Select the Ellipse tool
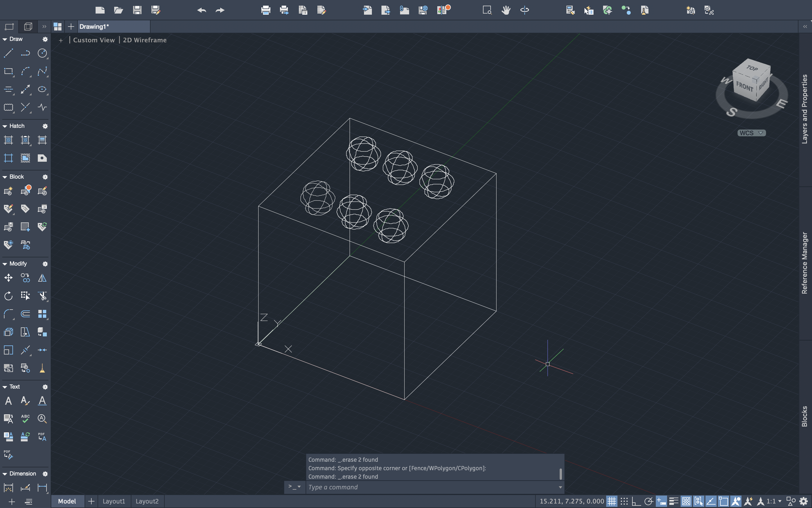Image resolution: width=812 pixels, height=508 pixels. pyautogui.click(x=42, y=89)
